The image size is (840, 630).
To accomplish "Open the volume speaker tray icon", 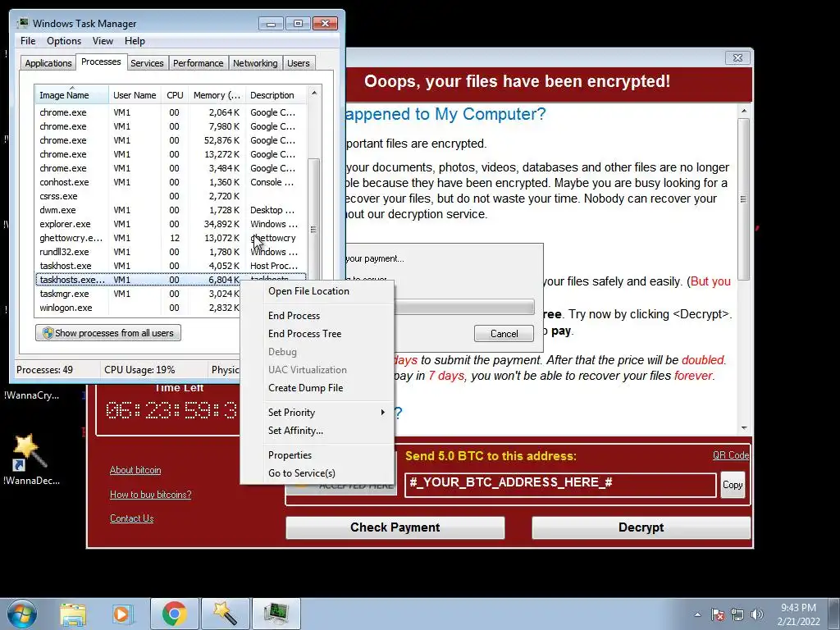I will [x=757, y=614].
